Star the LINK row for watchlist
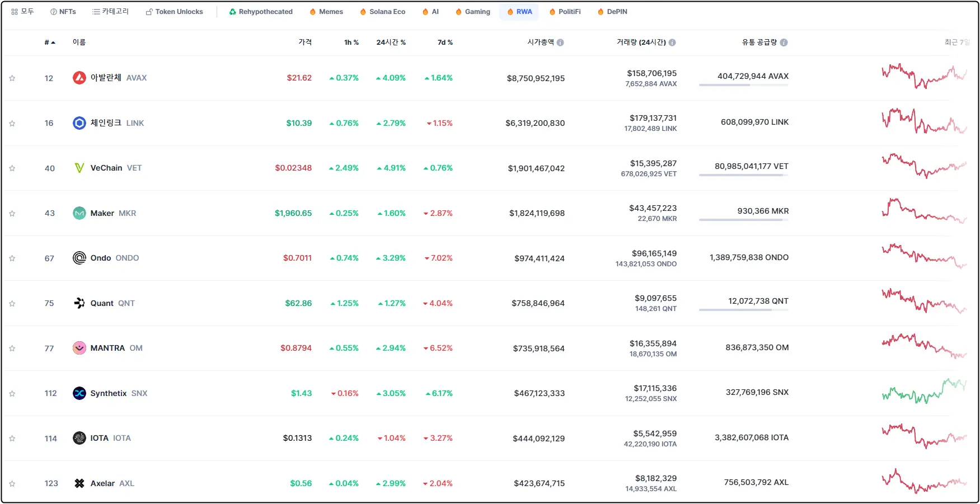 (12, 124)
